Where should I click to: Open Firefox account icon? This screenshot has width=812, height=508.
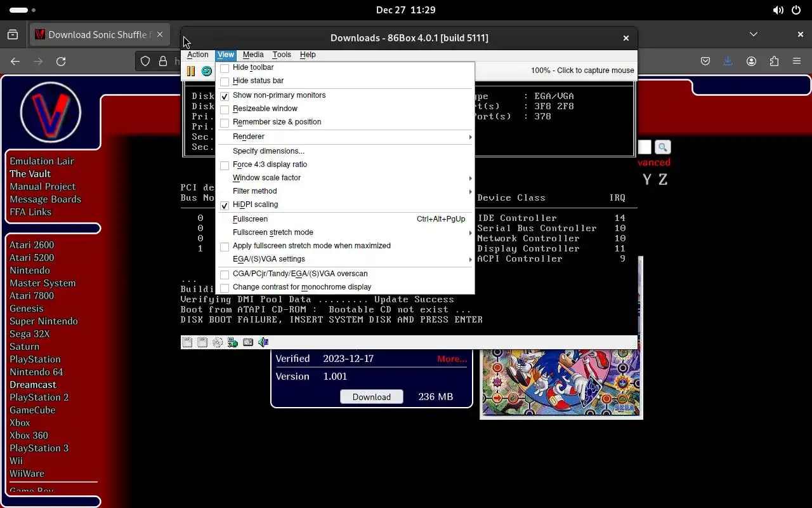tap(752, 61)
